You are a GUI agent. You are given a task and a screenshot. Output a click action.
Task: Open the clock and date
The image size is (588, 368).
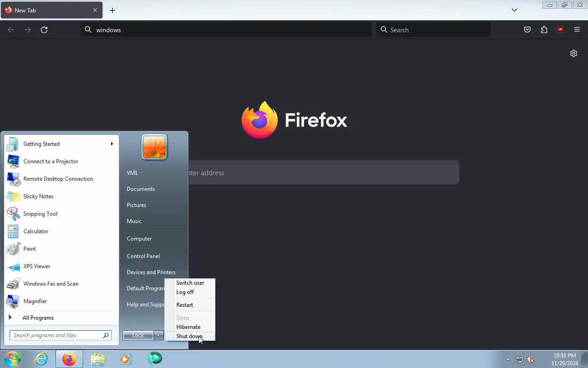click(x=565, y=359)
